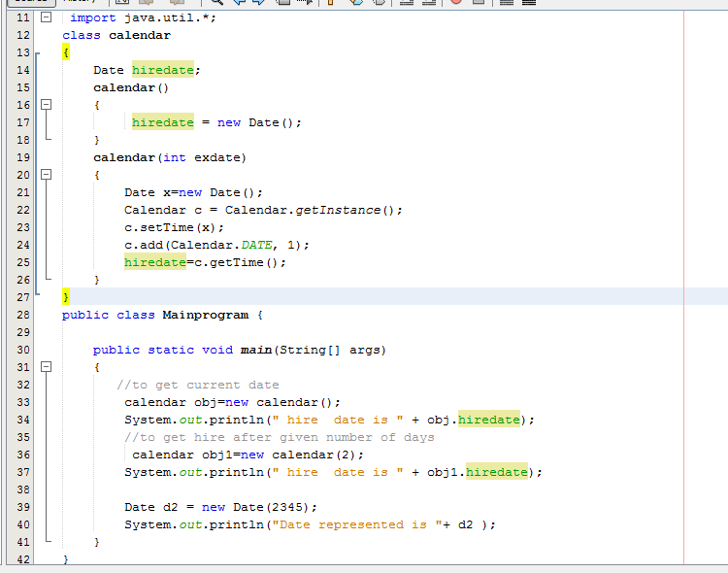Click 'getInstance' in Calendar.getInstance() call
Viewport: 728px width, 573px height.
[x=338, y=210]
